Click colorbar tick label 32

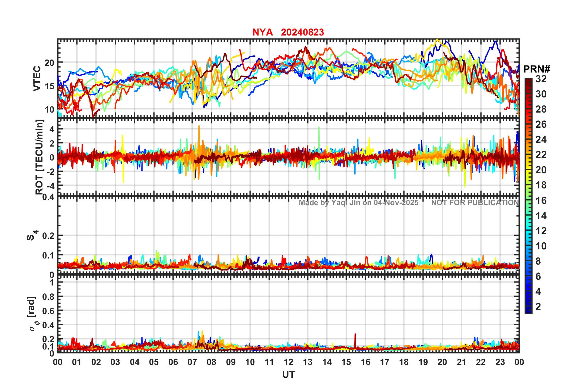pos(541,79)
